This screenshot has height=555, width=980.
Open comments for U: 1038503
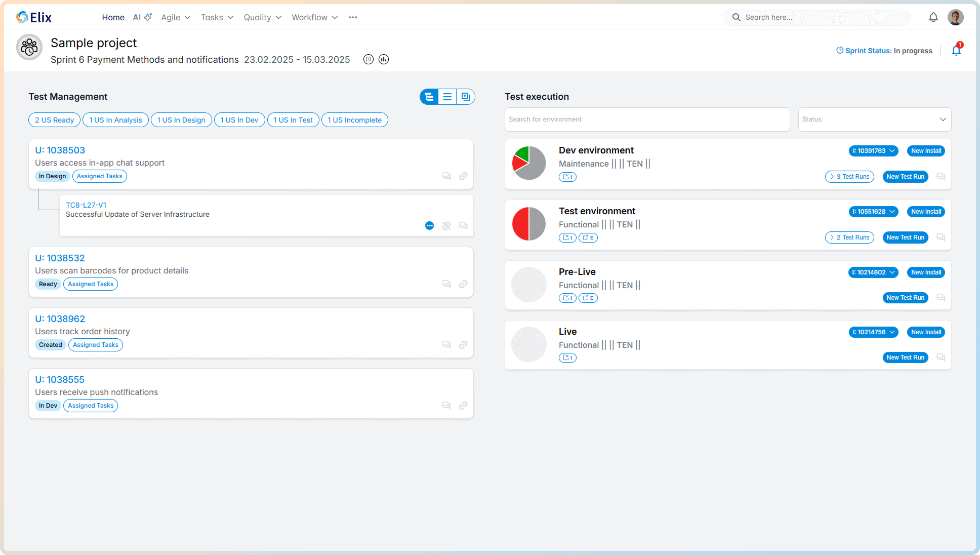coord(446,176)
